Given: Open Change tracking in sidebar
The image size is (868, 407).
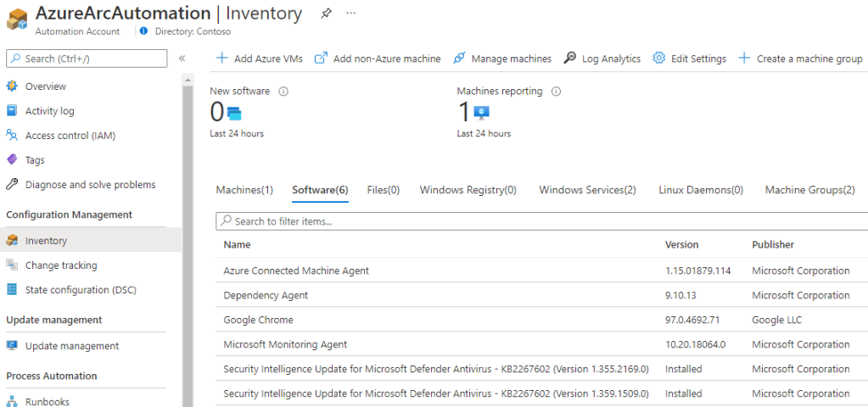Looking at the screenshot, I should 61,265.
